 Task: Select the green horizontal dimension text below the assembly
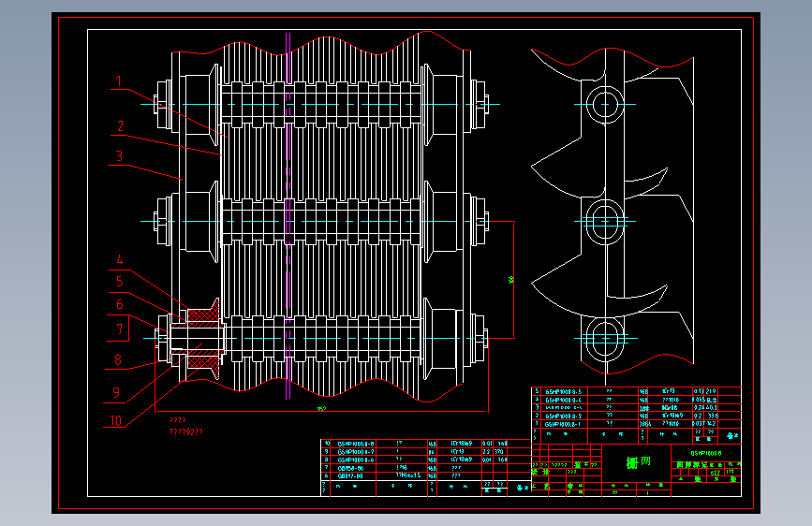tap(321, 408)
